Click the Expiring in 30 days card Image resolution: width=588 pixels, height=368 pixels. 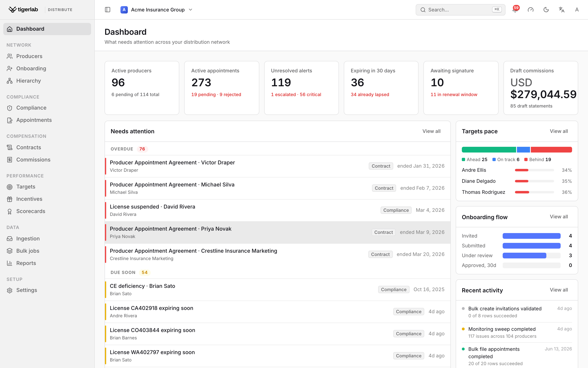click(381, 88)
